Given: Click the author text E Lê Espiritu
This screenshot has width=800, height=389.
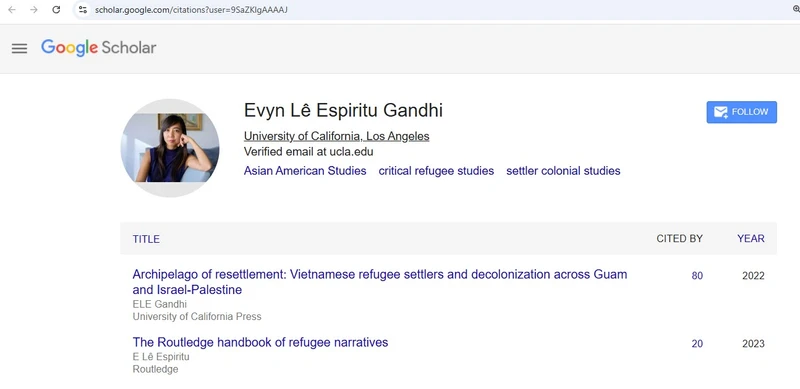Looking at the screenshot, I should point(161,357).
